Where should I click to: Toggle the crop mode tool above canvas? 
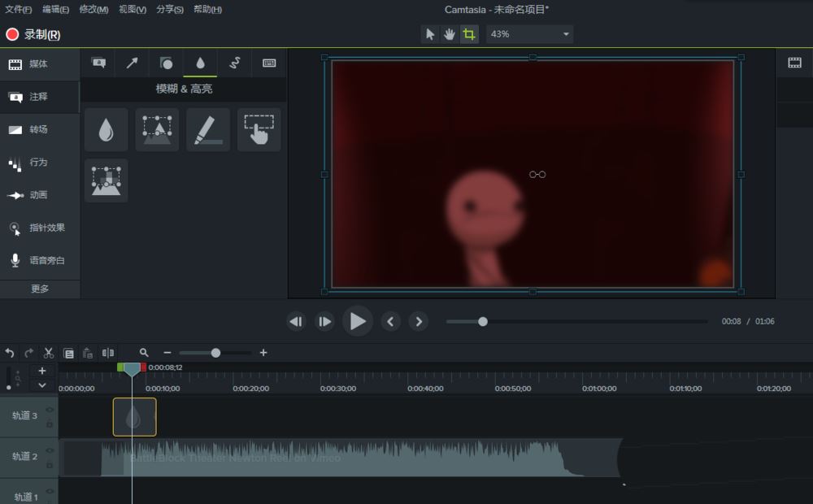click(469, 34)
